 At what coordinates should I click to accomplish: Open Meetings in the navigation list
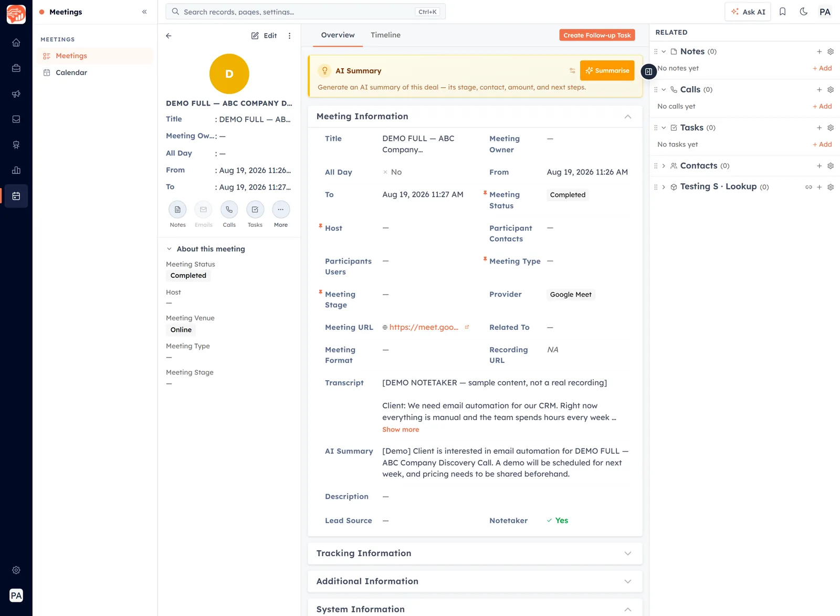point(95,56)
